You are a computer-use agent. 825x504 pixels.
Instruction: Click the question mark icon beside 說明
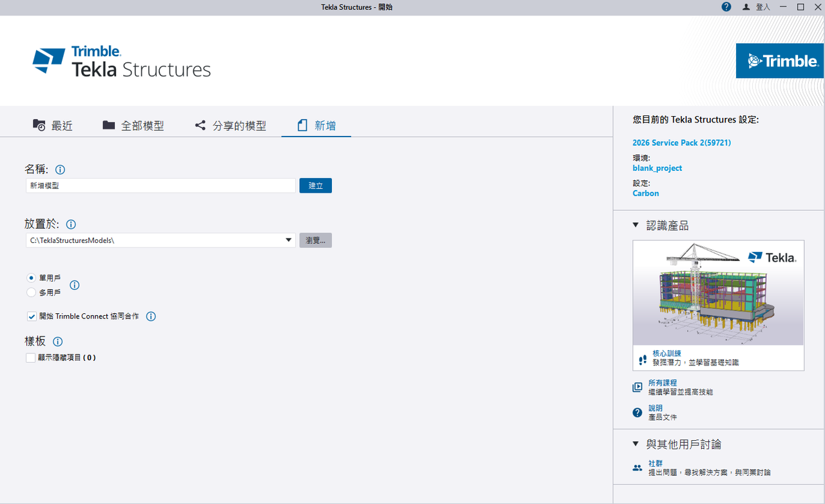637,412
